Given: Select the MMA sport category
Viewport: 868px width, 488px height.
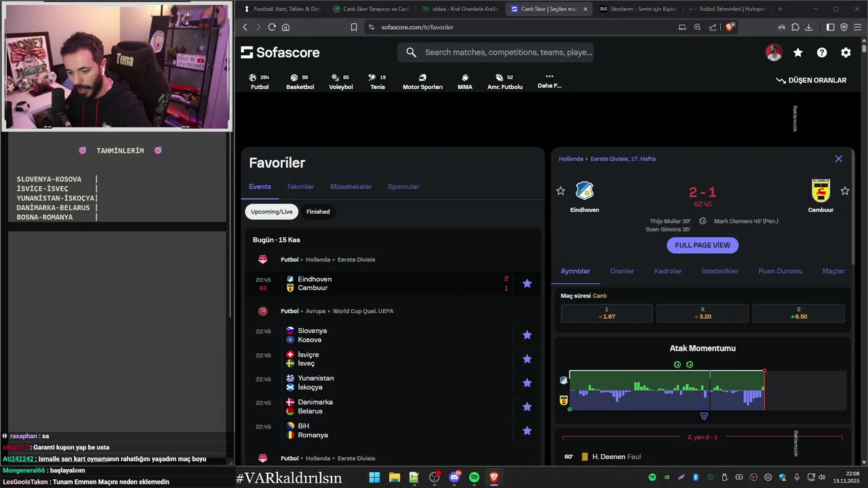Looking at the screenshot, I should (465, 82).
